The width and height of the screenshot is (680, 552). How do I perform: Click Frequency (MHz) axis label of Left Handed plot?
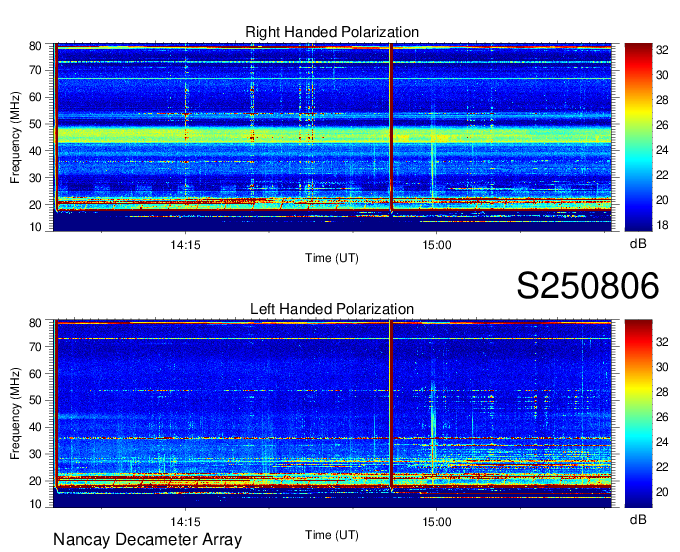click(x=15, y=414)
